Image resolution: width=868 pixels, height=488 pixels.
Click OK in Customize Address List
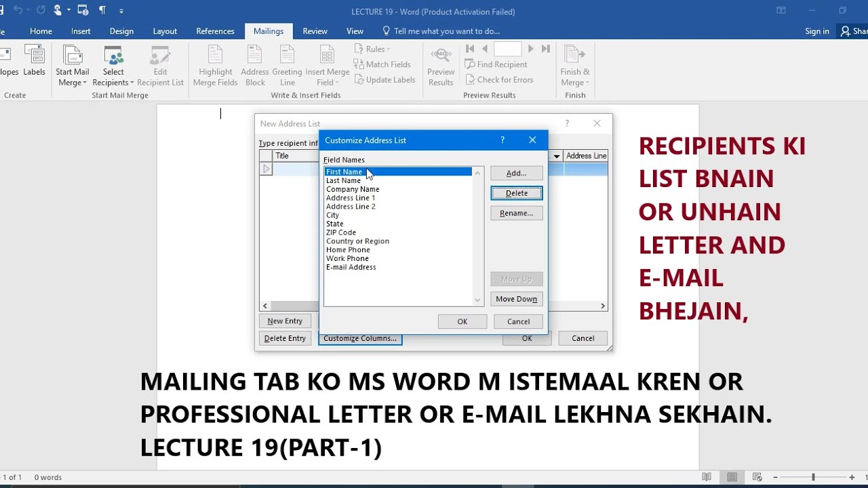pos(462,321)
